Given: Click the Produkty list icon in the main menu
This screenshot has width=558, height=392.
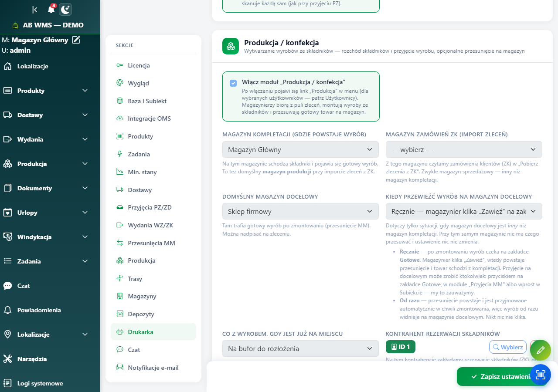Looking at the screenshot, I should (8, 91).
